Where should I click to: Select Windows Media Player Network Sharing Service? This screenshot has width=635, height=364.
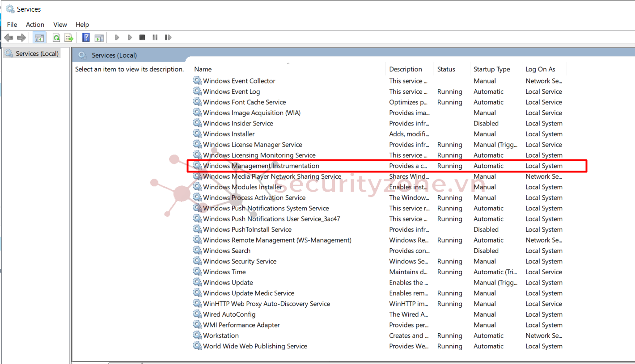(x=272, y=176)
